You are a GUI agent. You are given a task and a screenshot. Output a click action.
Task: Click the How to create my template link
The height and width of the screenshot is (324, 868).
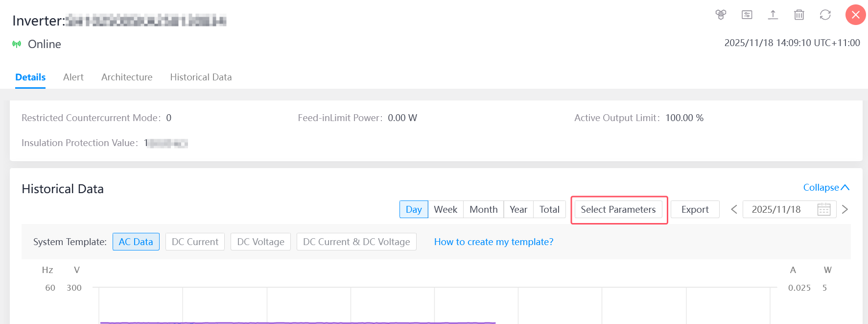[x=493, y=242]
